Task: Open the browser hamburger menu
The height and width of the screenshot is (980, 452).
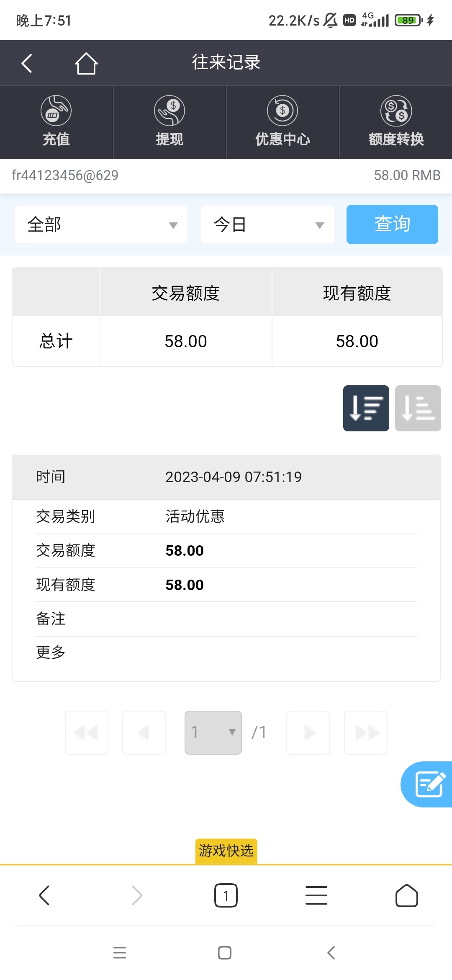Action: coord(316,895)
